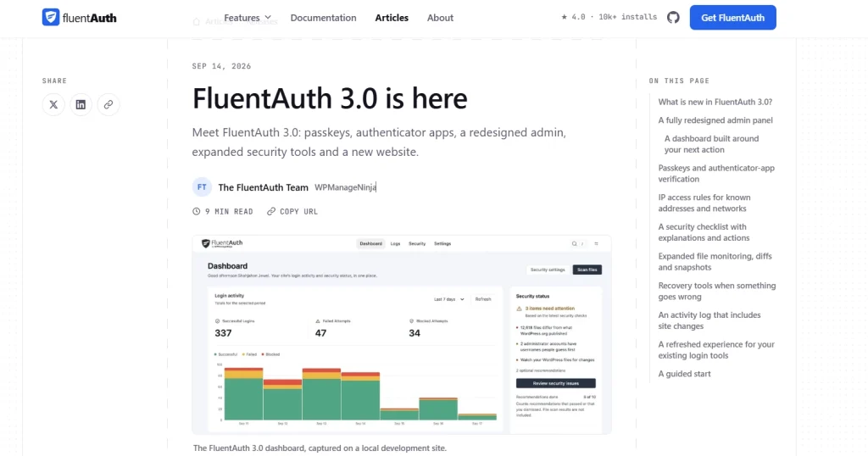The image size is (868, 456).
Task: Open the Documentation nav item
Action: point(323,18)
